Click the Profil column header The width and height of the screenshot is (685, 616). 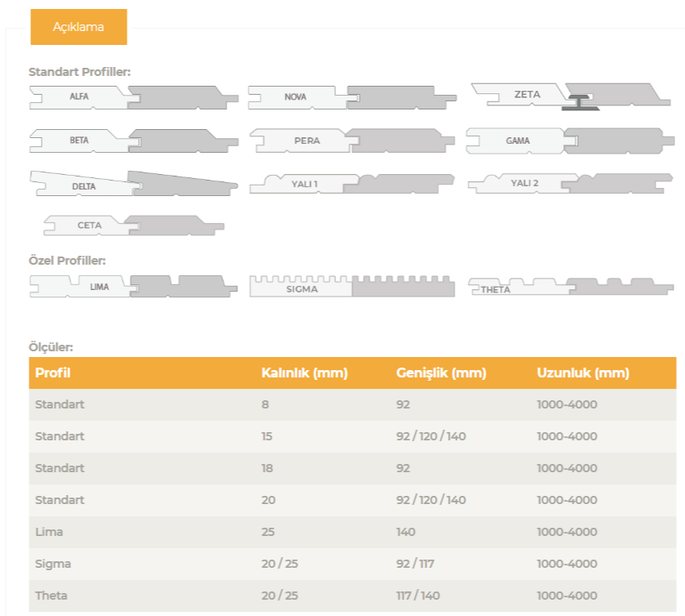tap(53, 373)
